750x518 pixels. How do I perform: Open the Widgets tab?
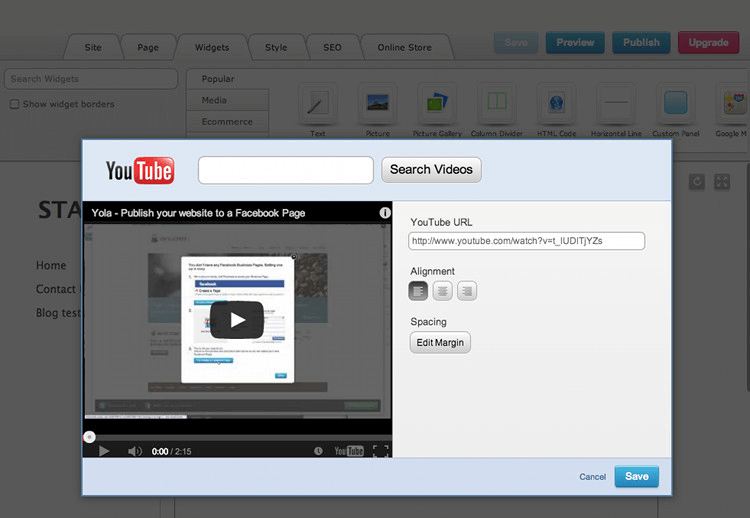212,47
